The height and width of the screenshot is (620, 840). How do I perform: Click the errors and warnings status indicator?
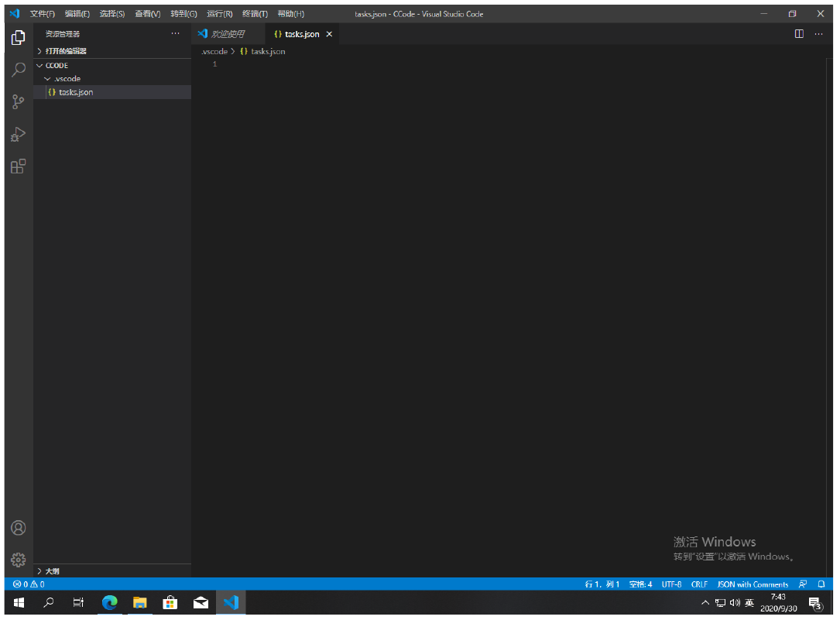(29, 584)
